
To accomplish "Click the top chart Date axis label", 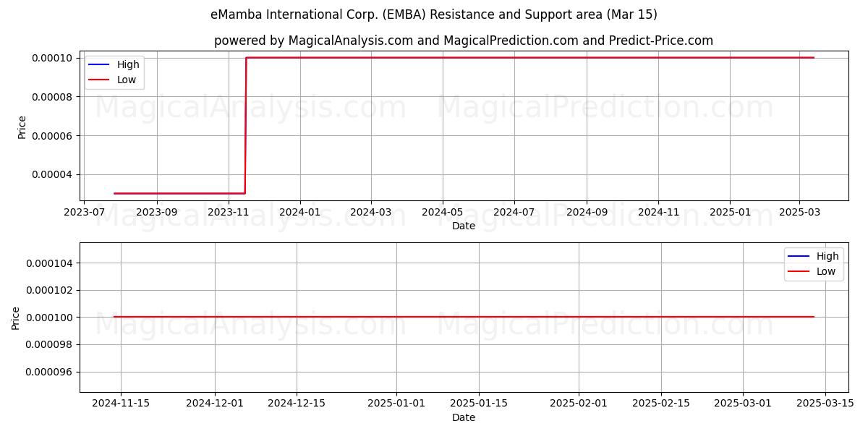I will coord(464,226).
